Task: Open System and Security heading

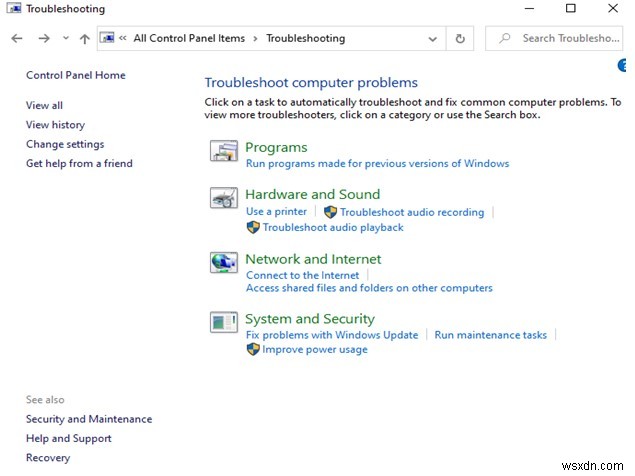Action: pos(310,319)
